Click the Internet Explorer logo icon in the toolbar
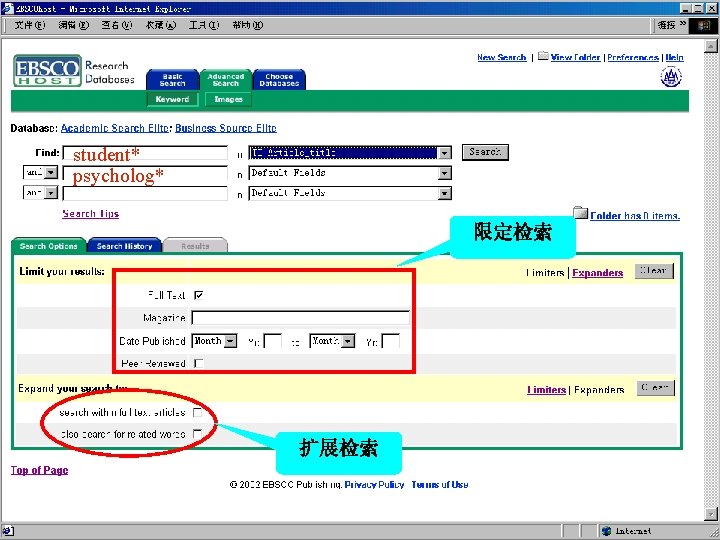 (703, 25)
